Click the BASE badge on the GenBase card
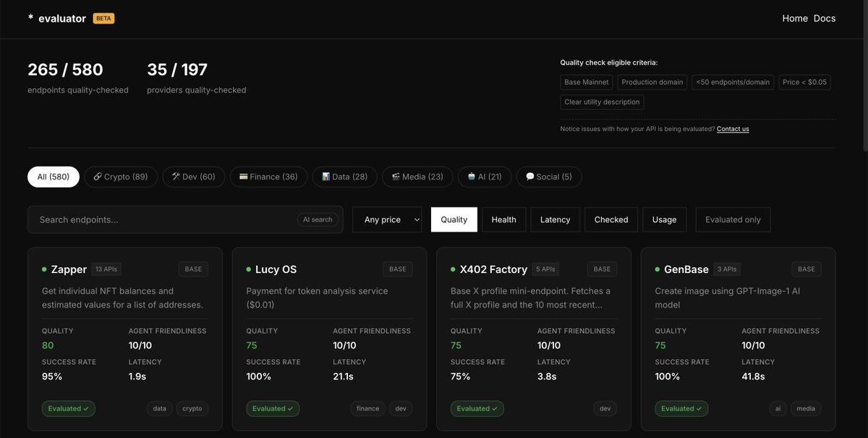The width and height of the screenshot is (868, 438). click(x=807, y=269)
